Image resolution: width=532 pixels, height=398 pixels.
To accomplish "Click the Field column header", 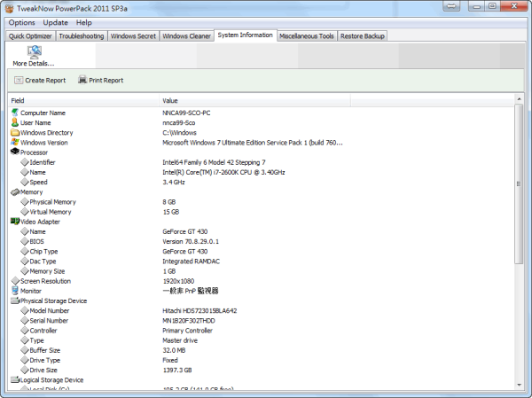I will [83, 100].
